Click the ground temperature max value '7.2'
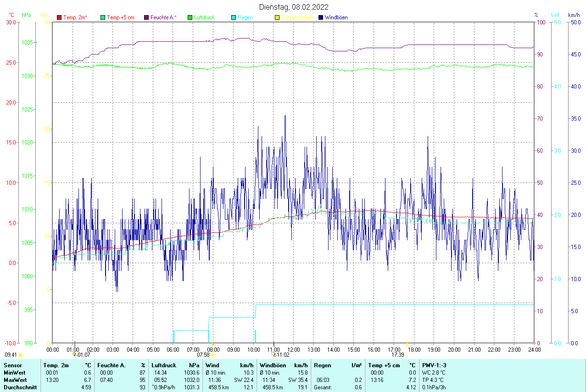Image resolution: width=586 pixels, height=392 pixels. click(x=412, y=380)
